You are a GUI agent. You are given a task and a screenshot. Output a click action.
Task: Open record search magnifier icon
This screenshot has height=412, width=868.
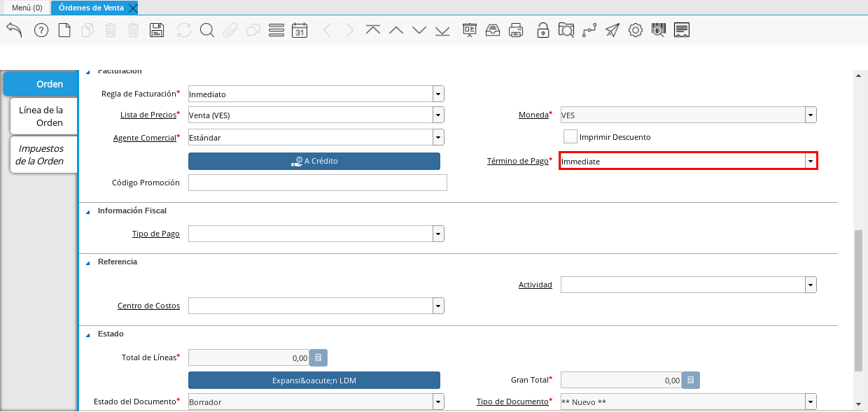[x=206, y=30]
